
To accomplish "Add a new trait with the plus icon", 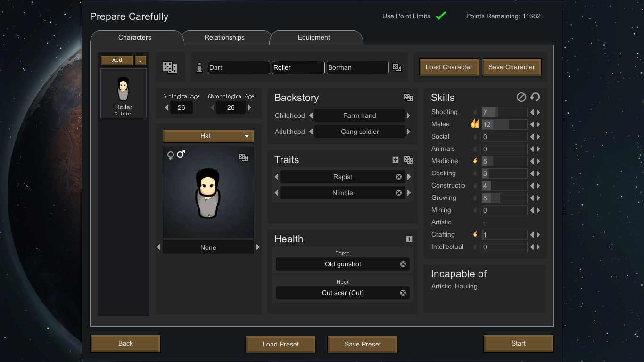I will pyautogui.click(x=396, y=160).
